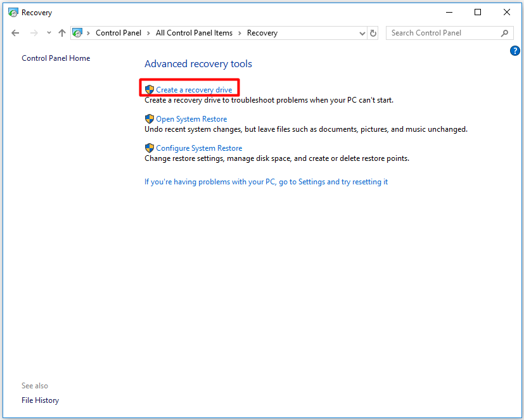Click the Recovery icon in title bar
The width and height of the screenshot is (524, 420).
(x=13, y=12)
